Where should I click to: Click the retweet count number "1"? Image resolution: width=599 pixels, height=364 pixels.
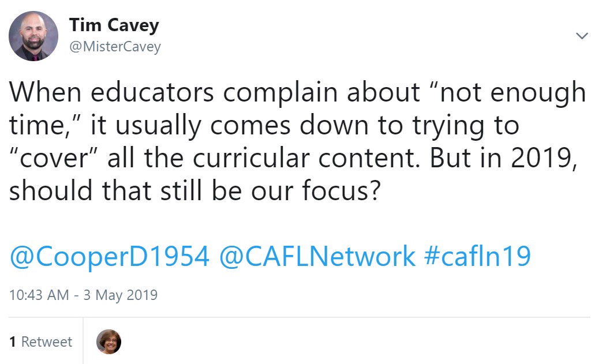(x=13, y=342)
